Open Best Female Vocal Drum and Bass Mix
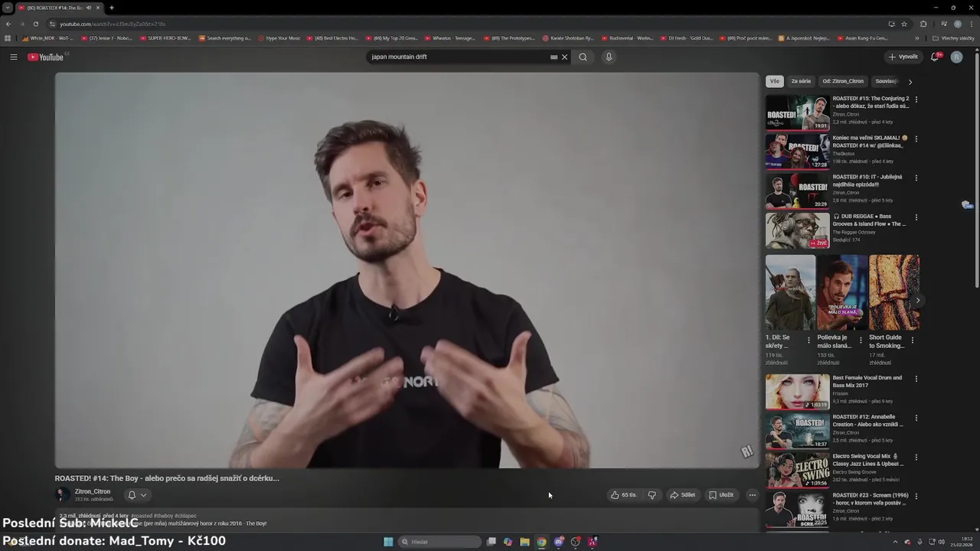Viewport: 980px width, 551px height. coord(797,392)
